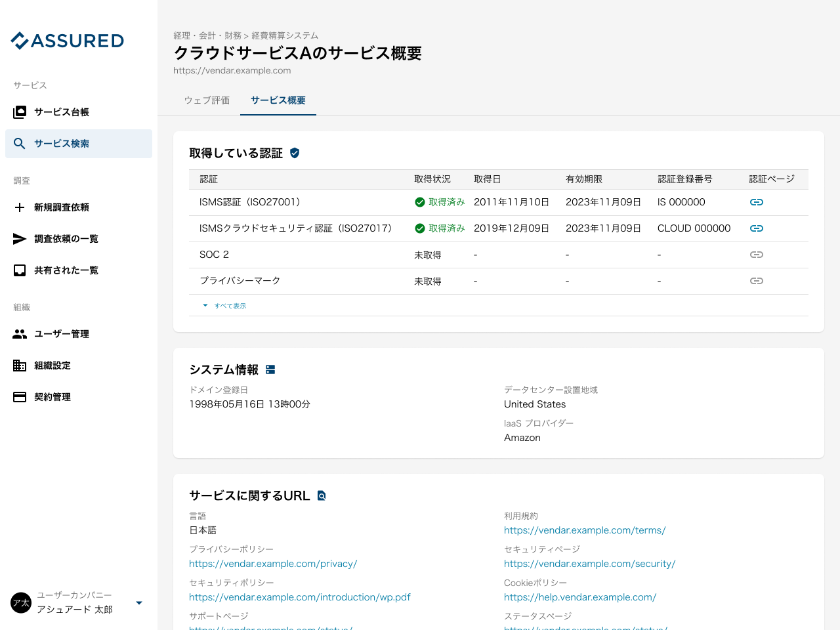Select the サービス検索 search icon
This screenshot has height=630, width=840.
pyautogui.click(x=19, y=144)
